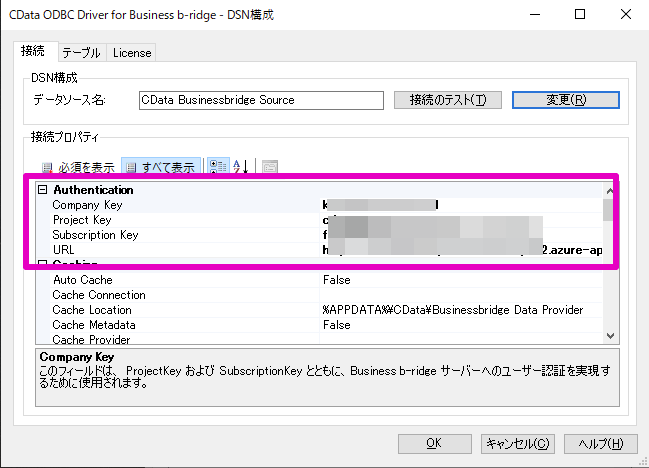This screenshot has height=468, width=649.
Task: Click the 接続のテスト button
Action: [x=448, y=100]
